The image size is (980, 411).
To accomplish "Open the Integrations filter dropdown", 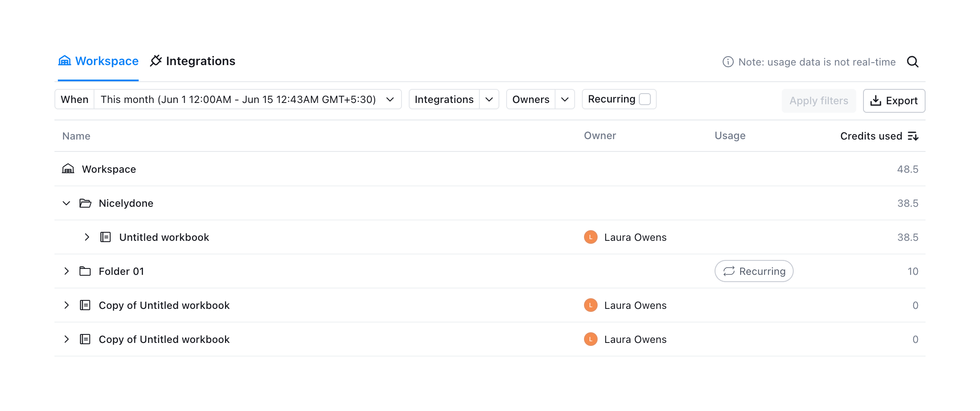I will [x=489, y=100].
